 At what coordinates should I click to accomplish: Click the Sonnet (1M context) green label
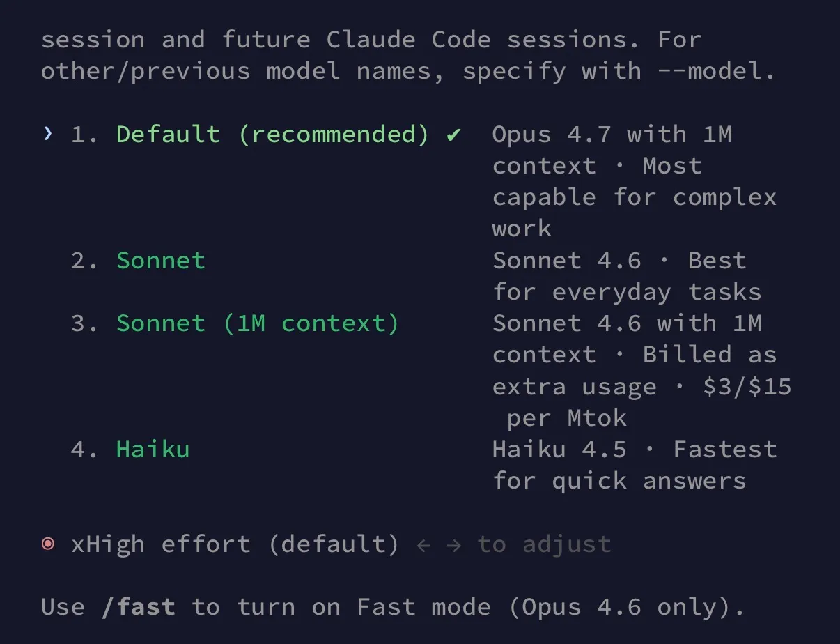(258, 323)
